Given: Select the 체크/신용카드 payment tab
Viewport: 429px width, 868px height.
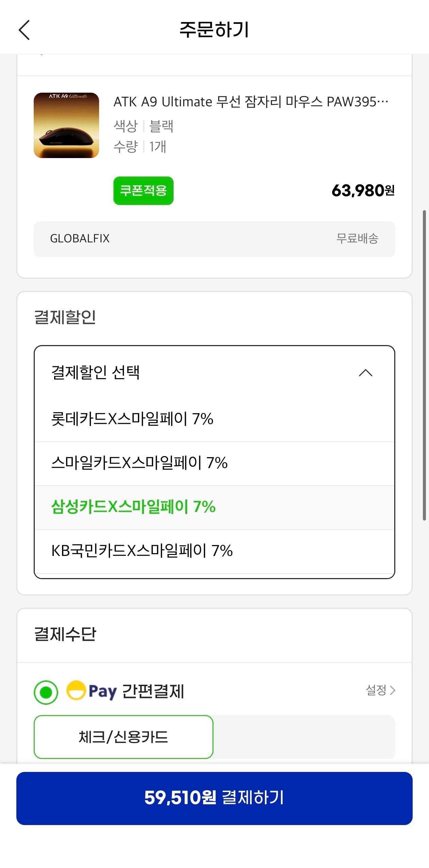Looking at the screenshot, I should click(x=124, y=737).
